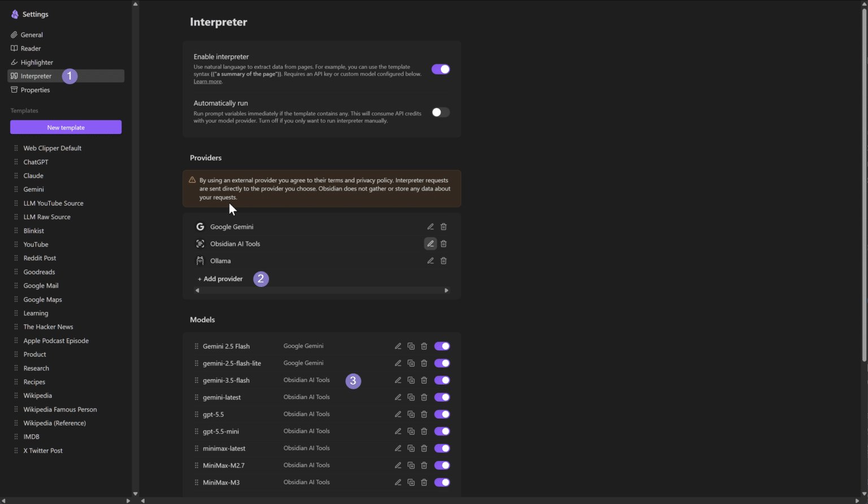
Task: Edit the Ollama provider
Action: (x=430, y=260)
